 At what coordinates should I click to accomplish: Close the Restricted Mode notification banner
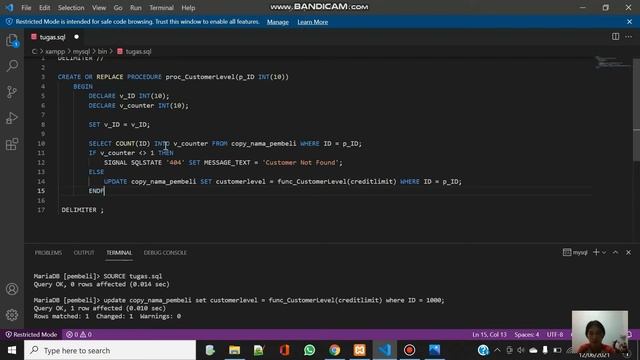tap(629, 22)
